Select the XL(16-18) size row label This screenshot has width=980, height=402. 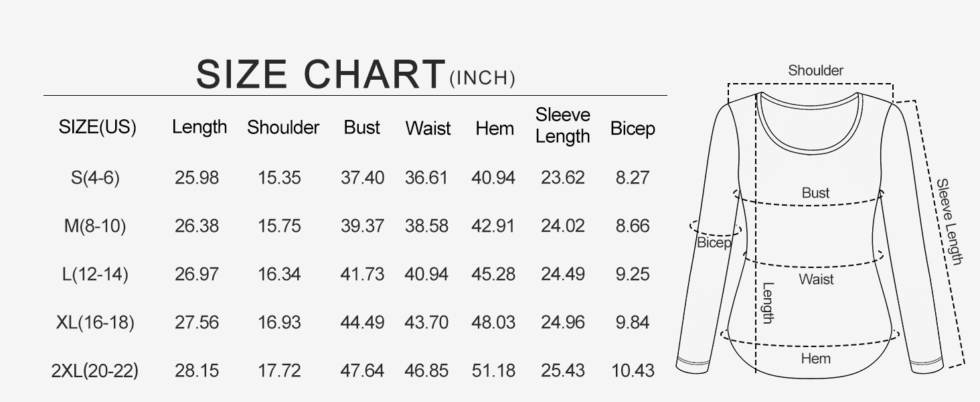(95, 322)
